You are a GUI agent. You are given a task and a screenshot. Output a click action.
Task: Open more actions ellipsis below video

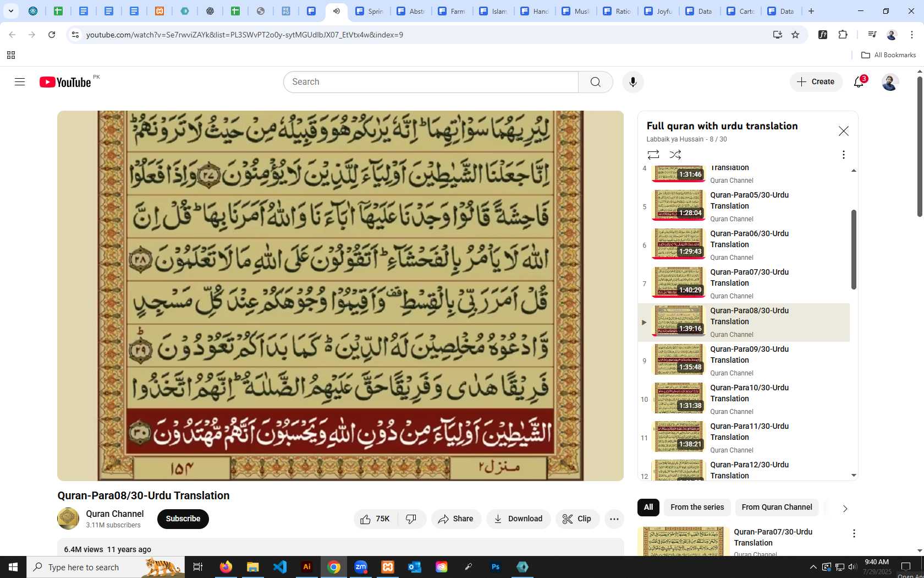pos(614,519)
